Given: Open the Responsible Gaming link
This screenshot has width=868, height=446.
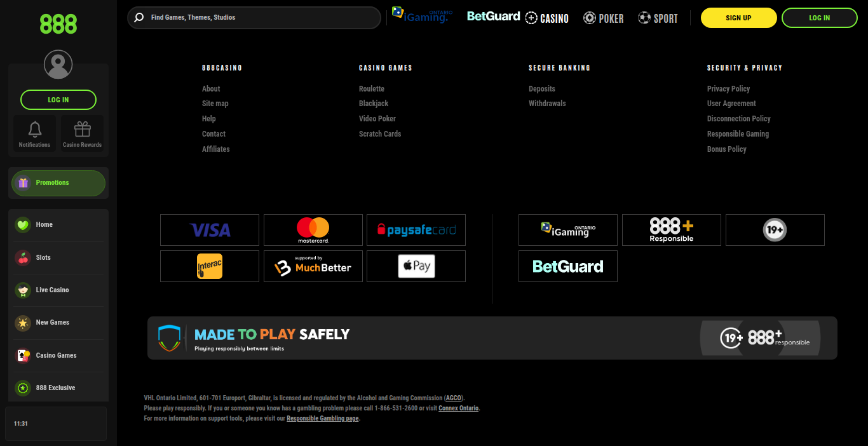Looking at the screenshot, I should 738,134.
